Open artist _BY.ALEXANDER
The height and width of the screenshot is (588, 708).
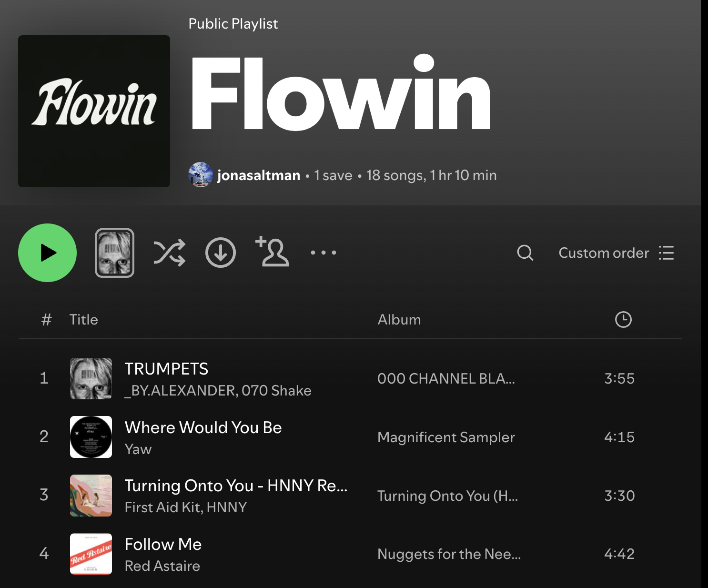coord(181,391)
